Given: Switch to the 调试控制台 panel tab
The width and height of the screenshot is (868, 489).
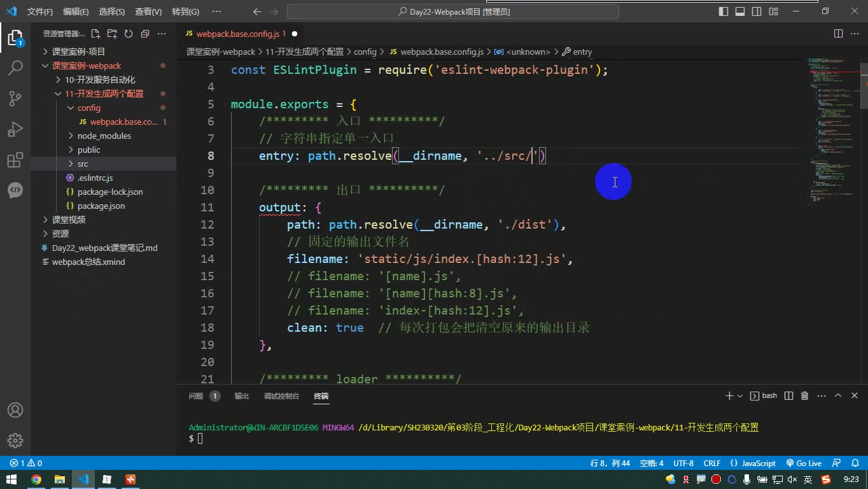Looking at the screenshot, I should [x=281, y=396].
